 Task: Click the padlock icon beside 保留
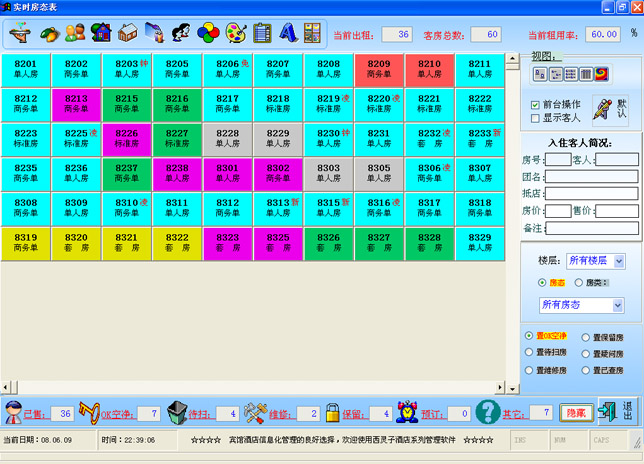pos(333,412)
